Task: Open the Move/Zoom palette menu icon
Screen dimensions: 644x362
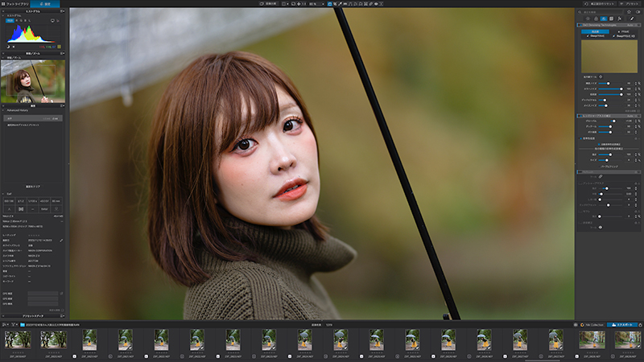Action: [x=63, y=53]
